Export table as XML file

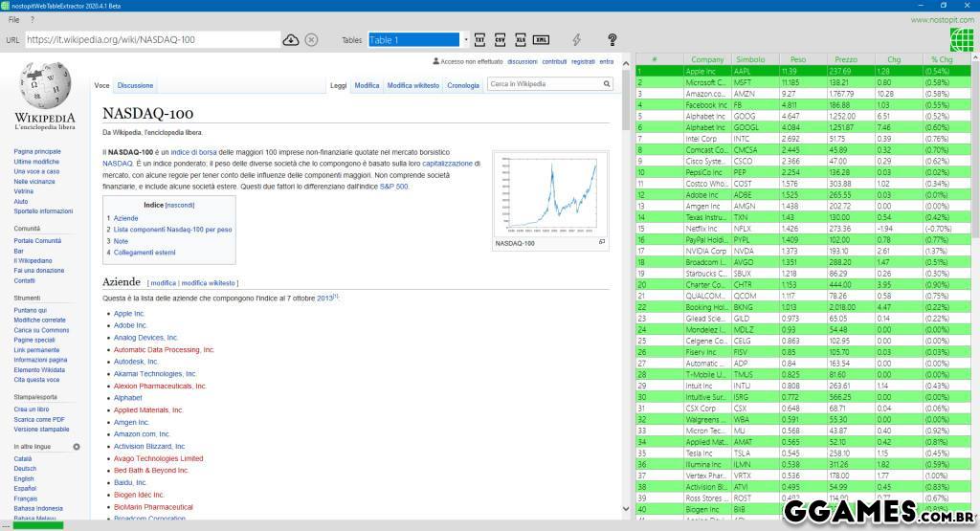[541, 39]
